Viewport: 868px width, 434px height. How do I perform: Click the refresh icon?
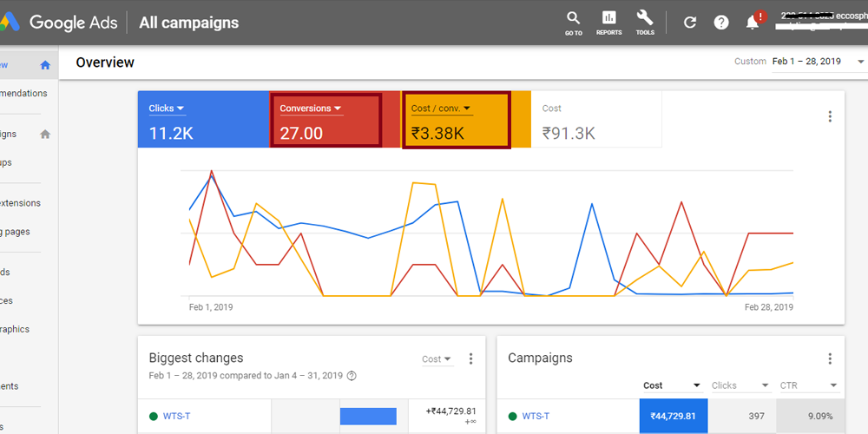[x=690, y=23]
